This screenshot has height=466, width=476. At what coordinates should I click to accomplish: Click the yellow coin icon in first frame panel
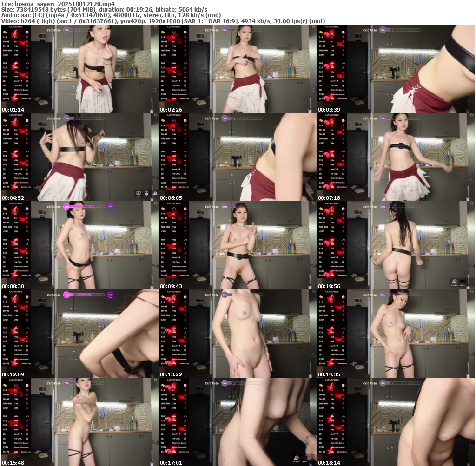5,33
